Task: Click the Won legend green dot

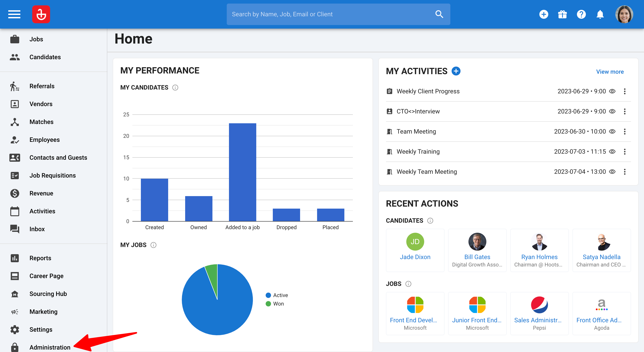Action: [x=268, y=304]
